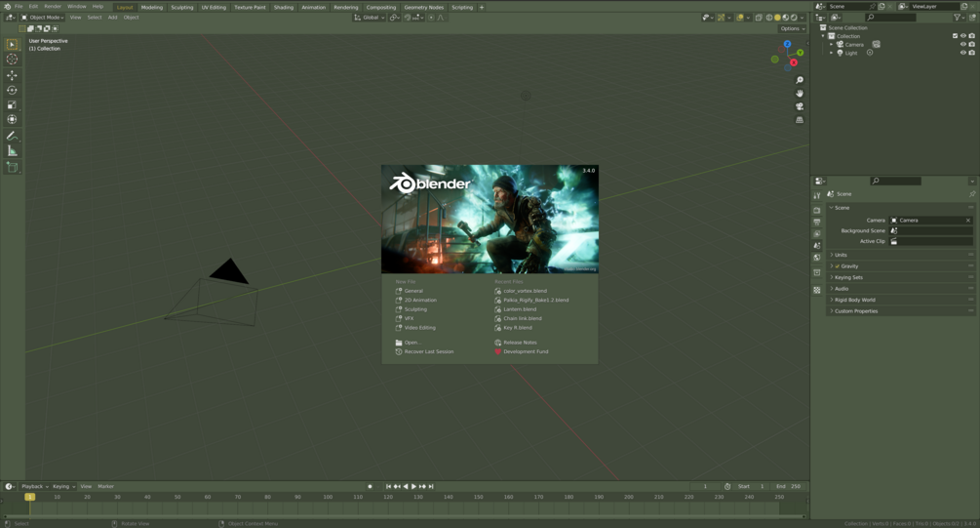Open the Options dropdown
The height and width of the screenshot is (528, 980).
(x=792, y=28)
